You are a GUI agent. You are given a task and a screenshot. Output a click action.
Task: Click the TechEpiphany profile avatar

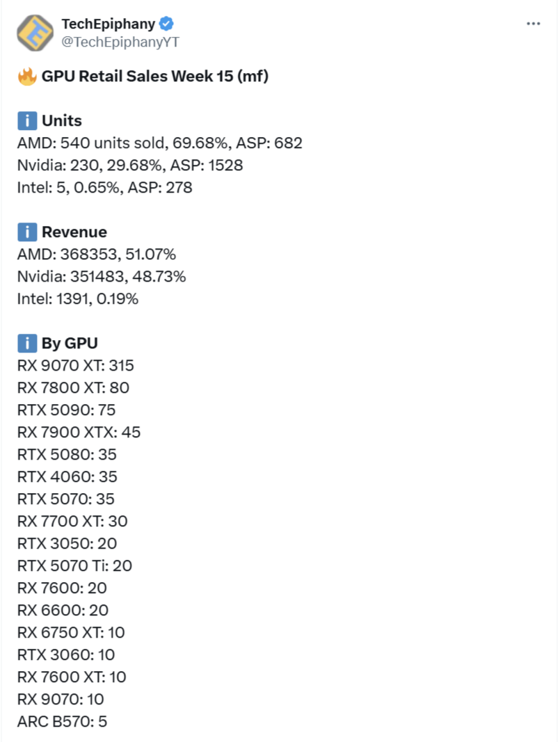[35, 33]
